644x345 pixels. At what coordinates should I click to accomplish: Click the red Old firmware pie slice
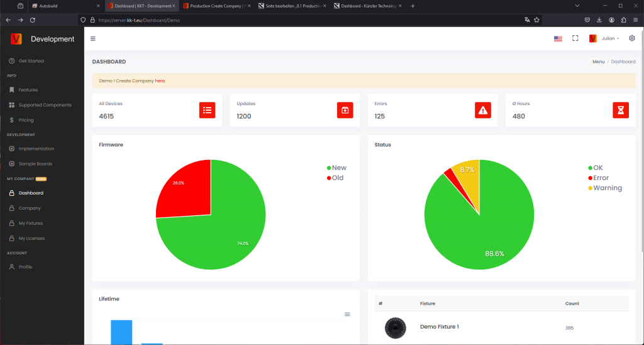[x=185, y=189]
